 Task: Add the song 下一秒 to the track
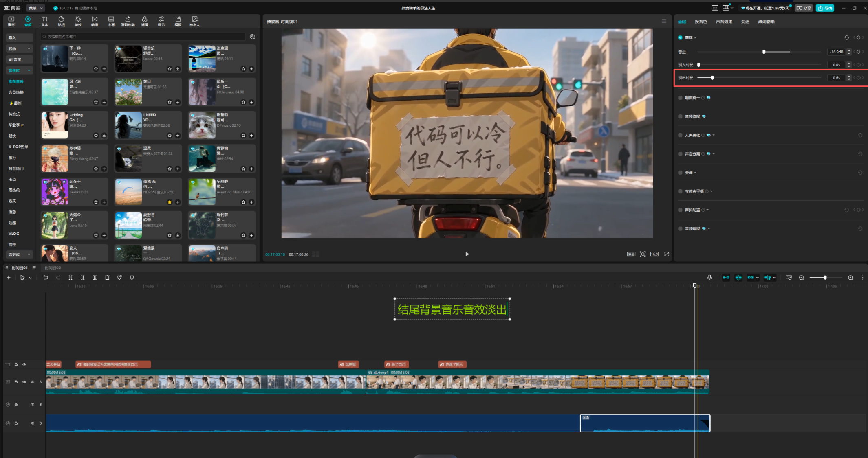click(x=104, y=69)
